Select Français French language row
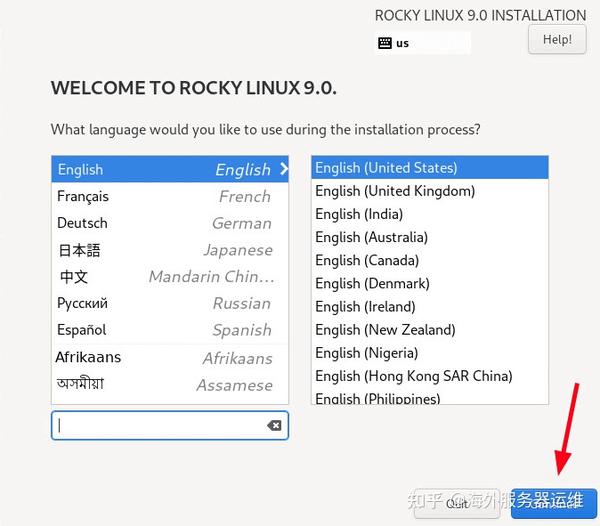Image resolution: width=600 pixels, height=526 pixels. 170,196
